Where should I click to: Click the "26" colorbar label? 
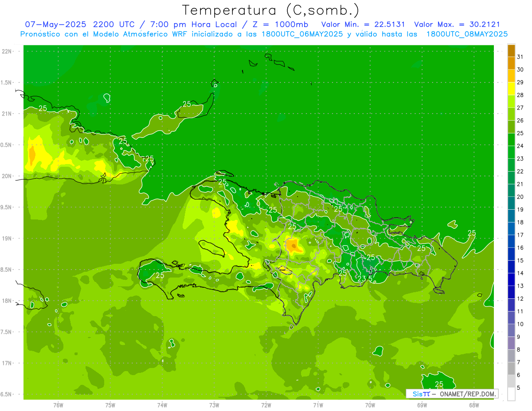(520, 120)
